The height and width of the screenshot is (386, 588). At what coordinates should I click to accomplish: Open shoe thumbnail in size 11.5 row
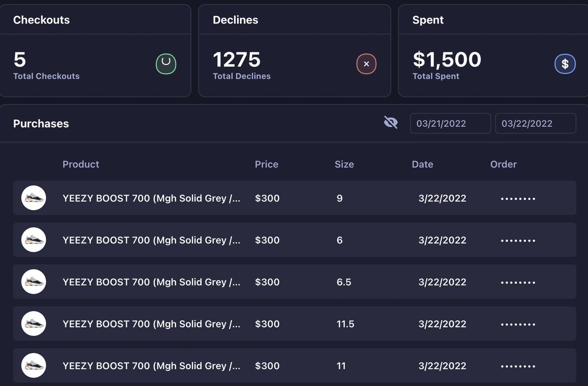[34, 324]
